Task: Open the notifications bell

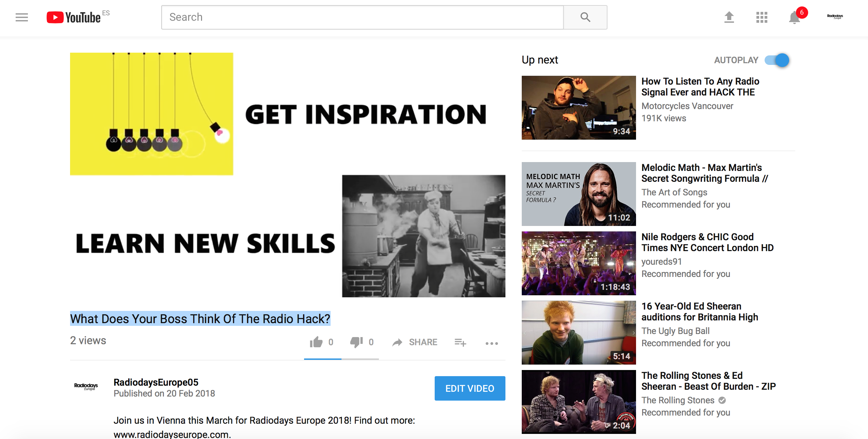Action: [x=795, y=17]
